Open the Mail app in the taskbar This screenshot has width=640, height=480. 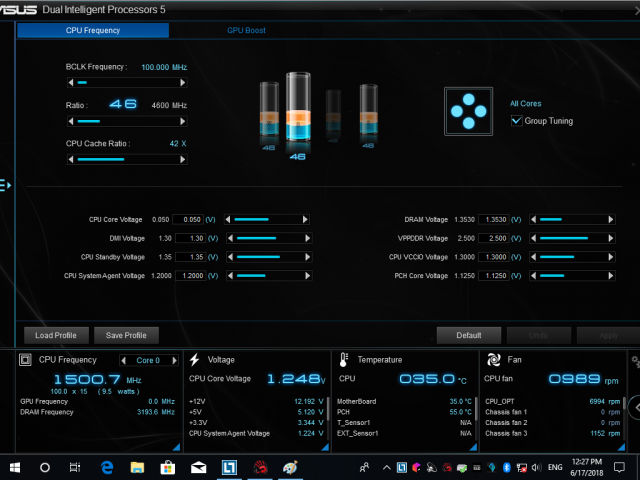point(199,467)
